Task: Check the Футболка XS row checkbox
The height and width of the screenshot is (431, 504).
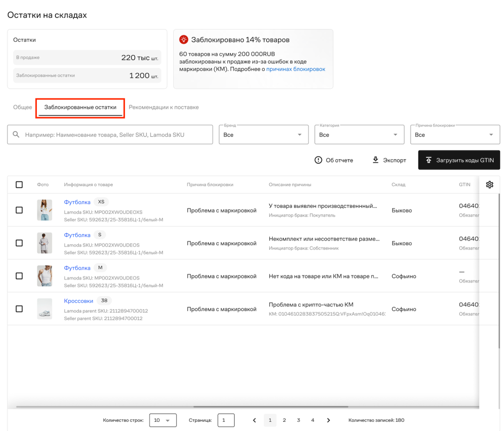Action: (x=19, y=210)
